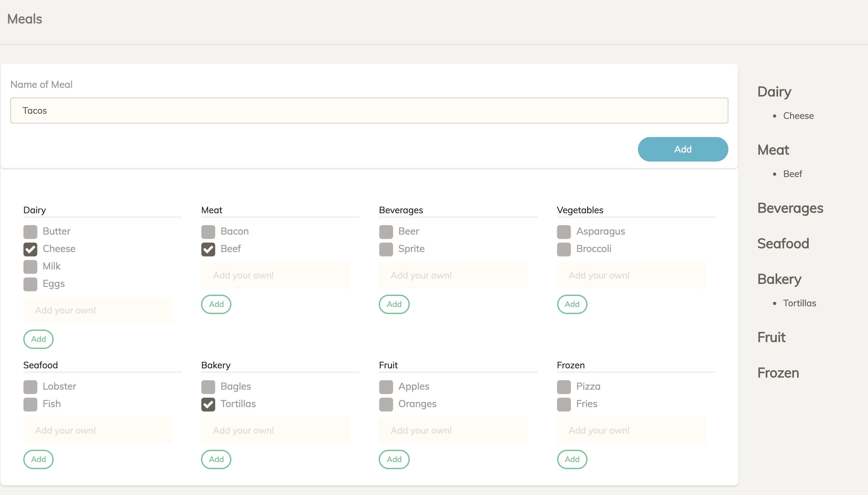Uncheck the Tortillas checkbox
The height and width of the screenshot is (495, 868).
tap(208, 404)
